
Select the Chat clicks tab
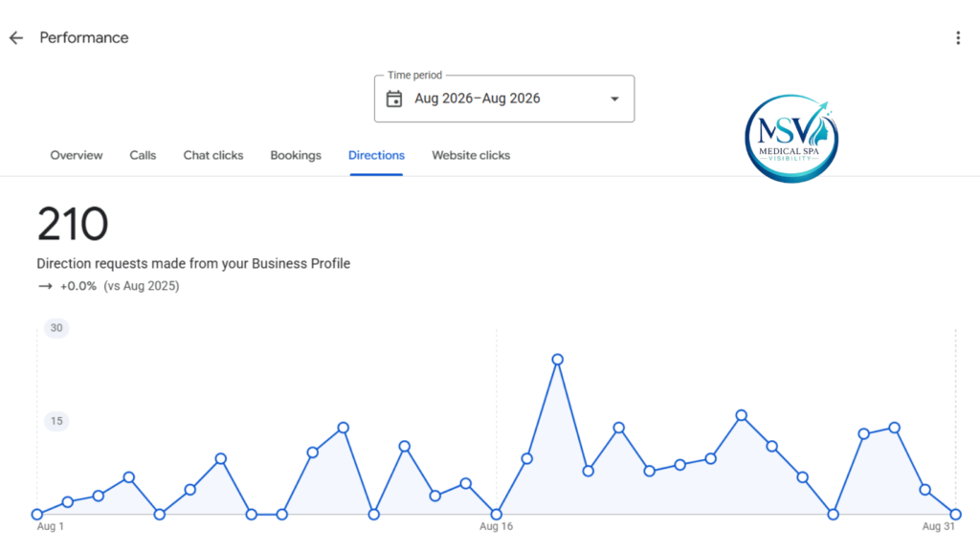coord(213,156)
